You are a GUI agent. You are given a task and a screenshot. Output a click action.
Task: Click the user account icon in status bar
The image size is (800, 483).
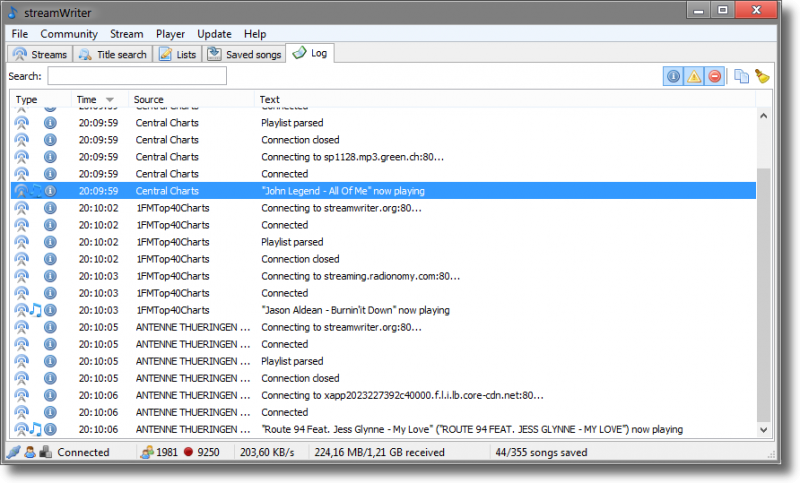(30, 452)
